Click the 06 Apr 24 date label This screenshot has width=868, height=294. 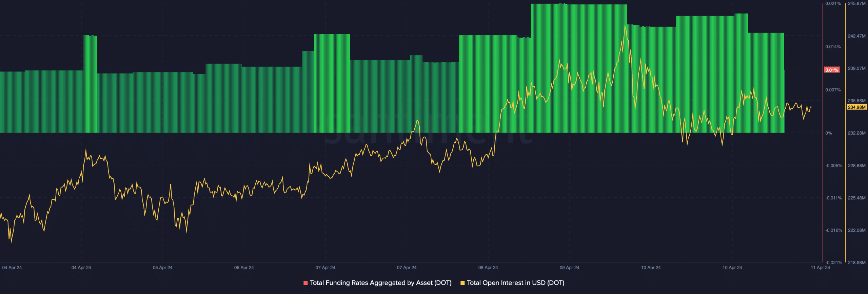[x=244, y=268]
